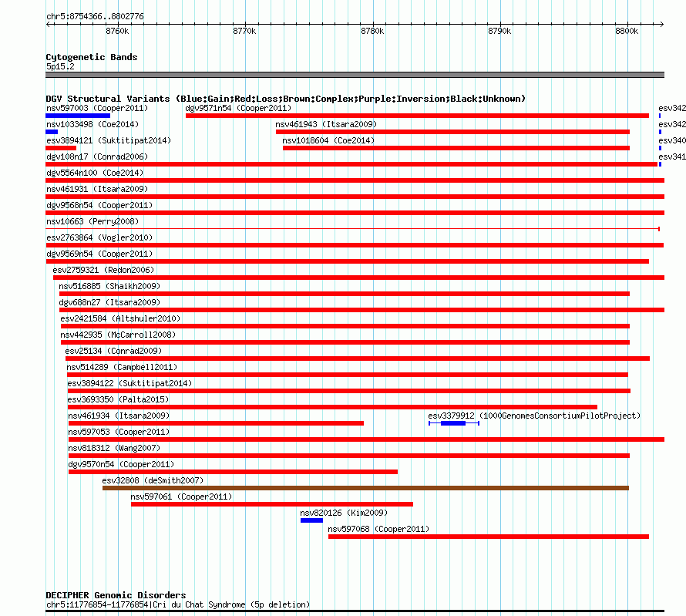Screen dimensions: 686x616
Task: Select the blue esv3379912 gain glyph
Action: coord(454,423)
